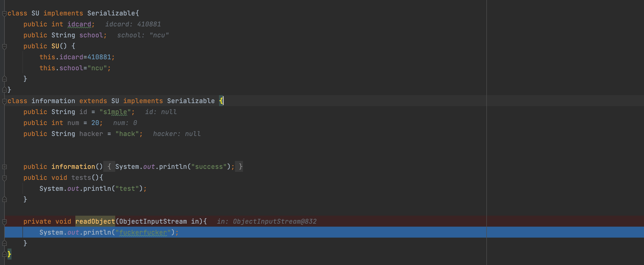Click the 410881 number literal in constructor
This screenshot has width=644, height=265.
pyautogui.click(x=99, y=57)
